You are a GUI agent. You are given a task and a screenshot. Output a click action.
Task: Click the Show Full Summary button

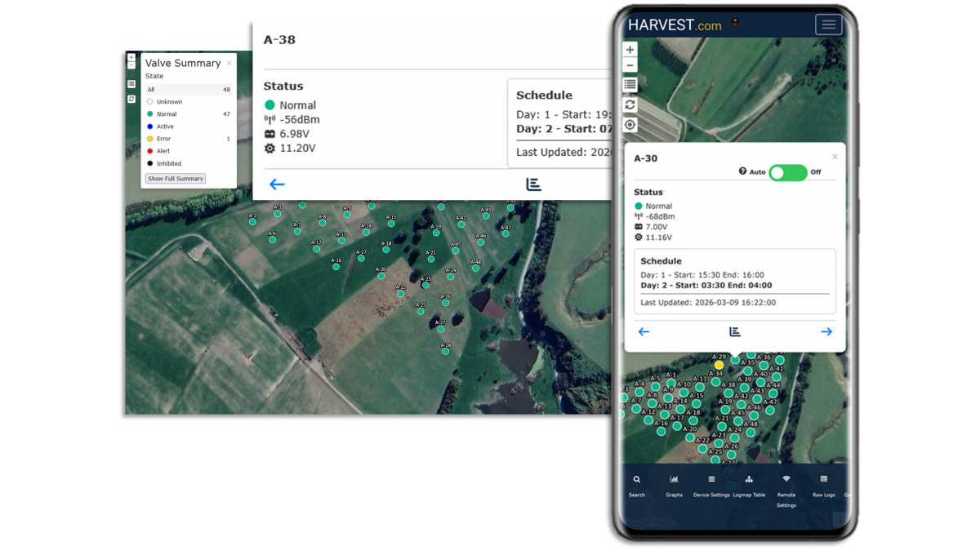(176, 179)
